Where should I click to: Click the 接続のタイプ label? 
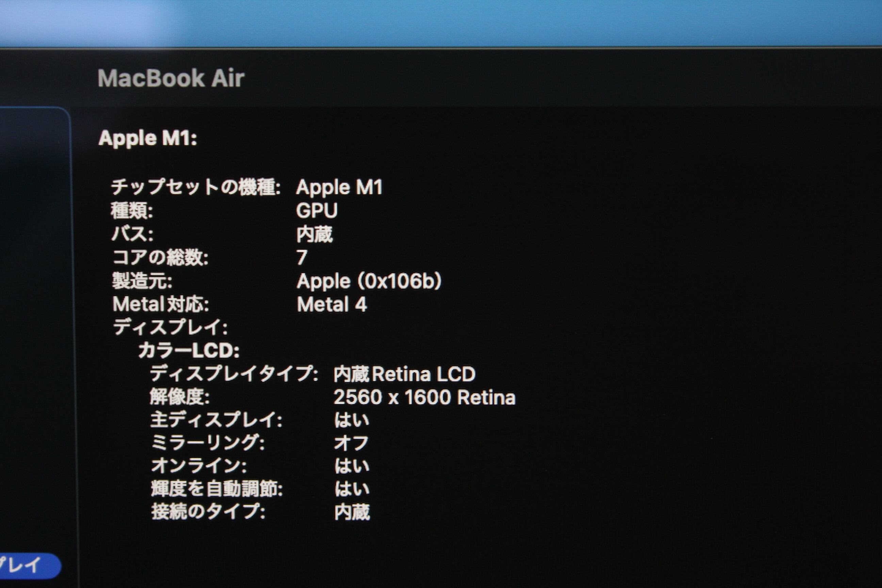tap(208, 511)
